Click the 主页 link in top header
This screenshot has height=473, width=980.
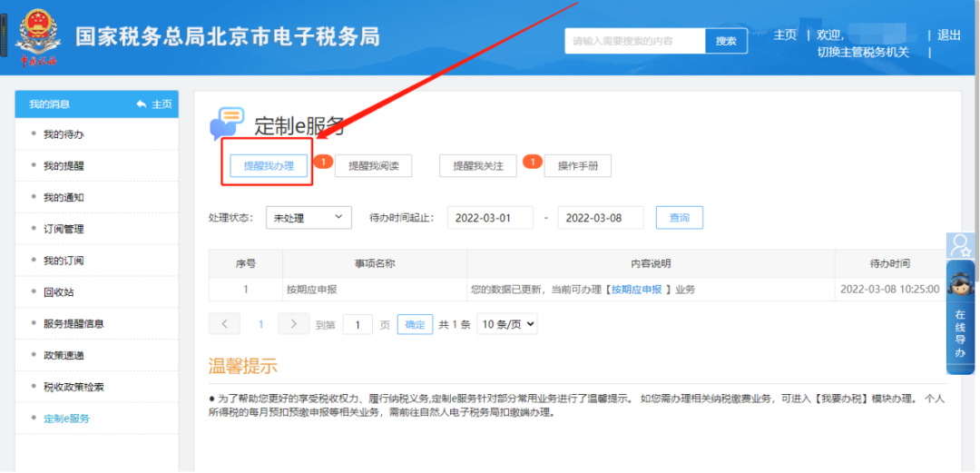pos(785,35)
